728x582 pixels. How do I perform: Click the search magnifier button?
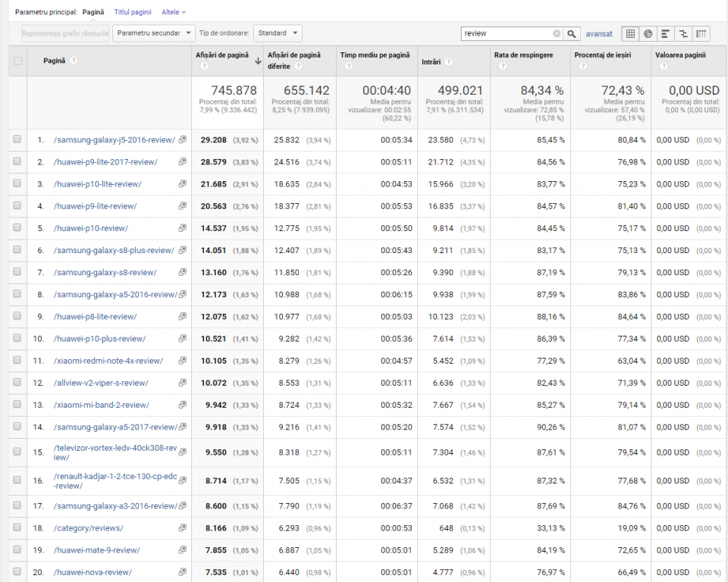(572, 33)
